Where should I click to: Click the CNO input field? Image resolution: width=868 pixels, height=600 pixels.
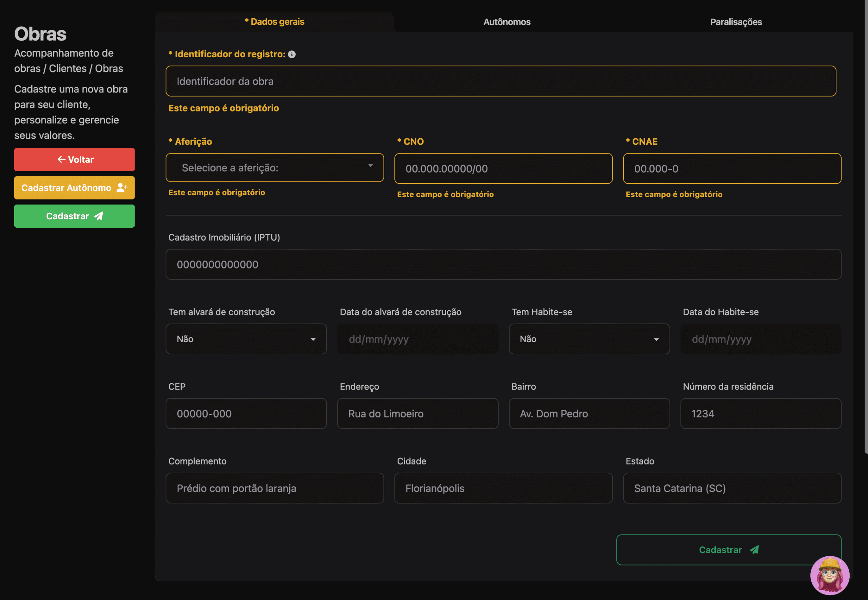coord(503,168)
